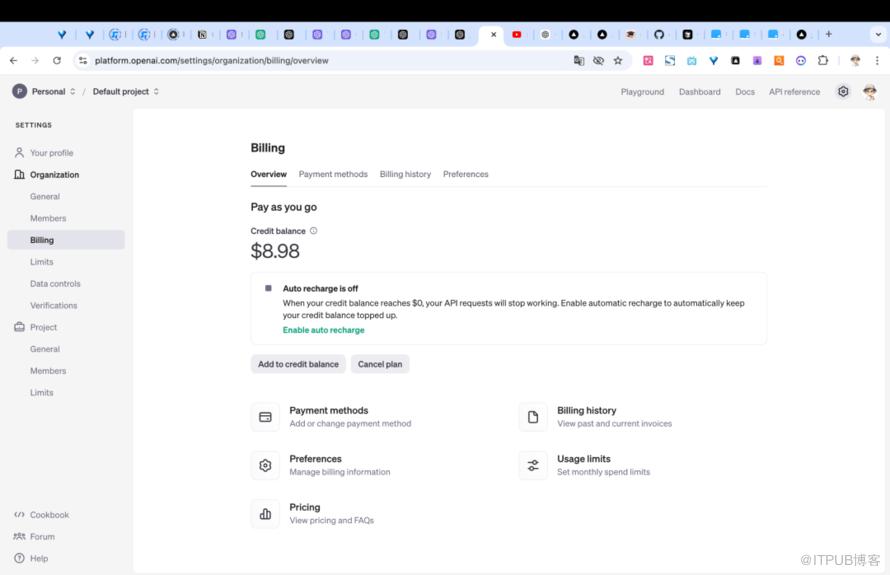Expand the Personal organization switcher
Screen dimensions: 890x575
45,91
